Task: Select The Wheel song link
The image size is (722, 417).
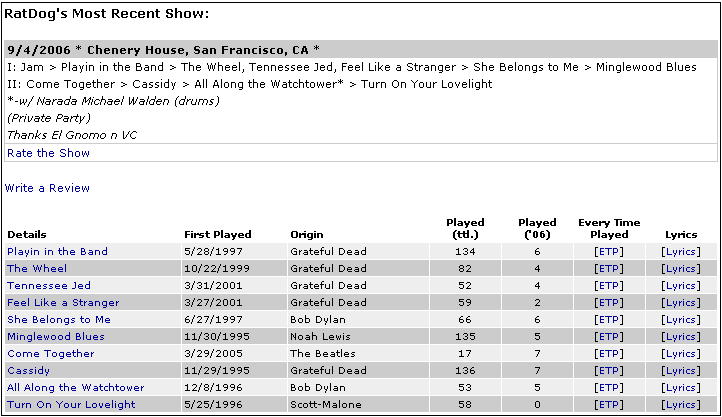Action: tap(37, 269)
